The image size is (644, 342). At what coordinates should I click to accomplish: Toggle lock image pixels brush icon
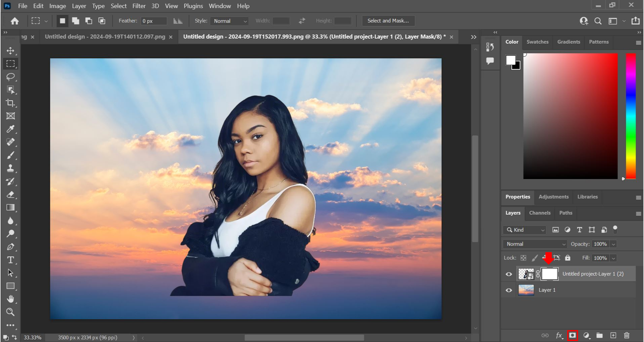535,258
